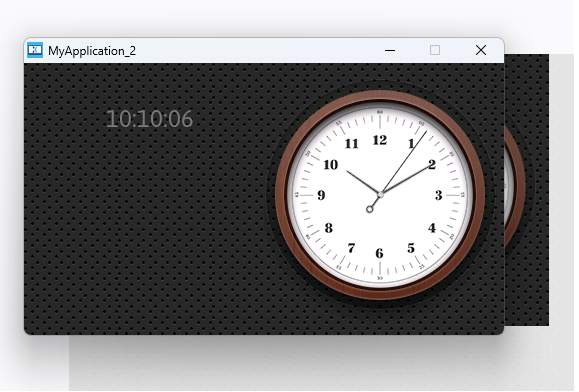Click the number 3 on the clock
This screenshot has height=392, width=579.
(x=439, y=195)
